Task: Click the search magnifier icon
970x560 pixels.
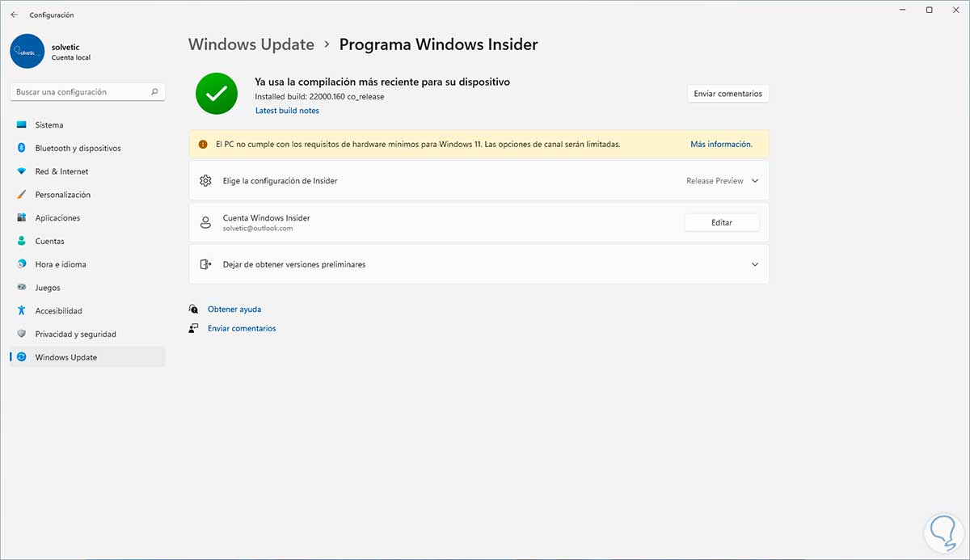Action: (154, 92)
